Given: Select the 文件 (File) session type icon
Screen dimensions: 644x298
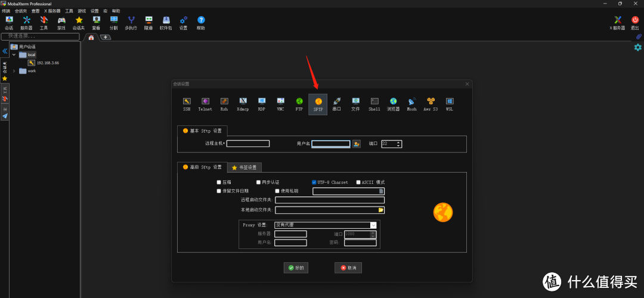Looking at the screenshot, I should pos(355,105).
